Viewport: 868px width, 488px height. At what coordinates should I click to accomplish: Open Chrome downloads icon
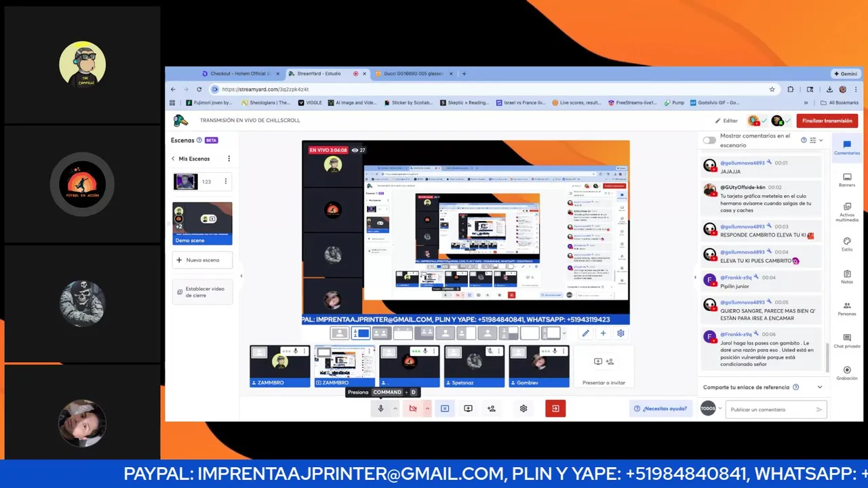[829, 89]
